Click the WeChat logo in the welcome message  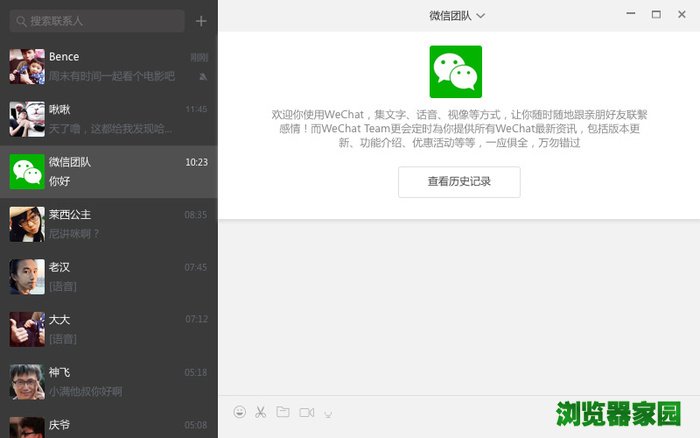456,72
